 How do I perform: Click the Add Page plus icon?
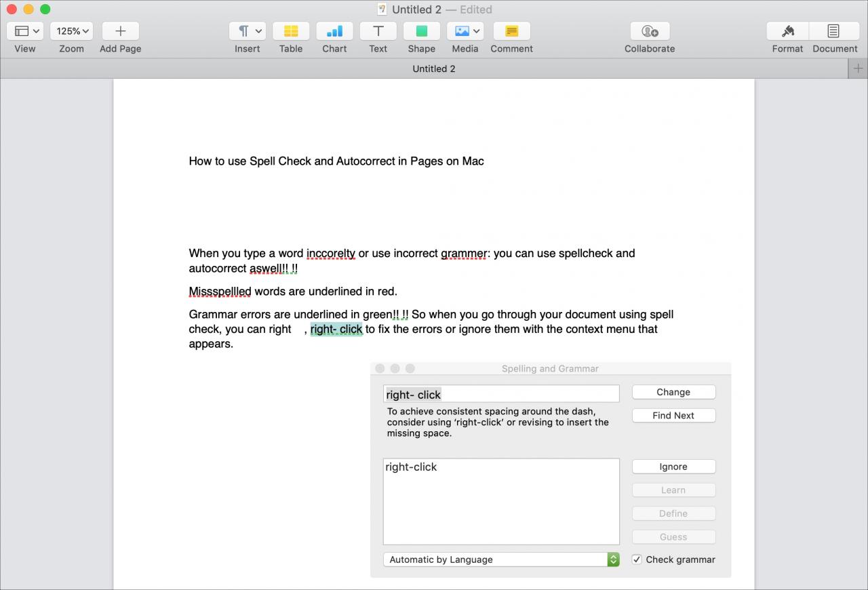coord(121,31)
